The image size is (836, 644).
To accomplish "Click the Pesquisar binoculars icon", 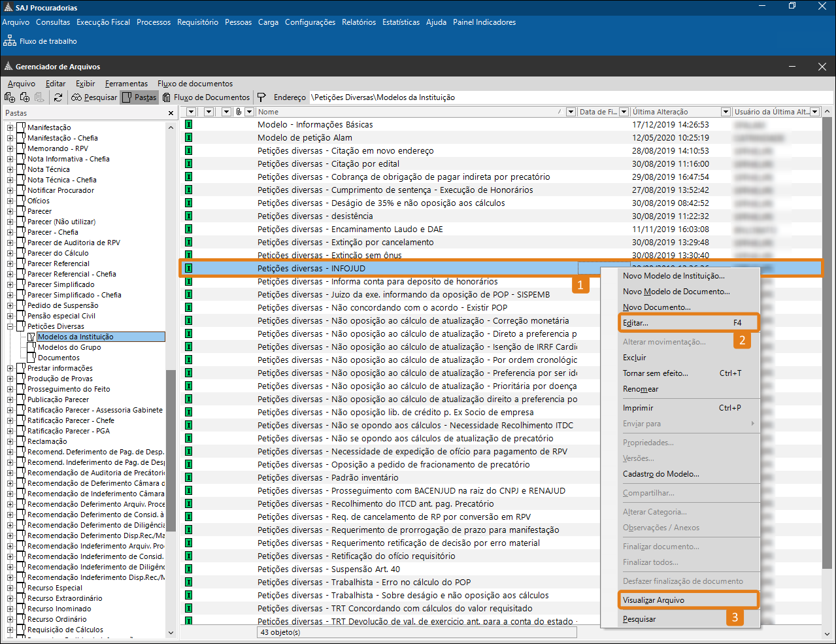I will pyautogui.click(x=76, y=97).
